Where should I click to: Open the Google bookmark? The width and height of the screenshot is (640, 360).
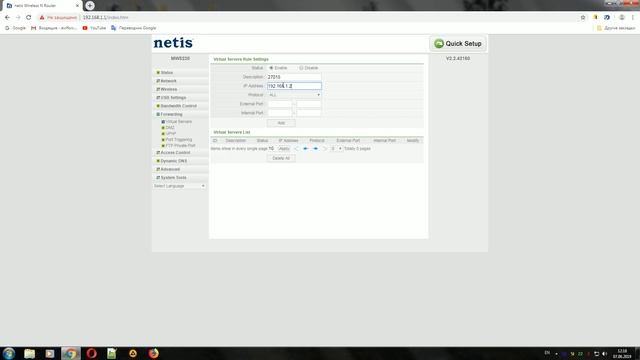pos(15,28)
